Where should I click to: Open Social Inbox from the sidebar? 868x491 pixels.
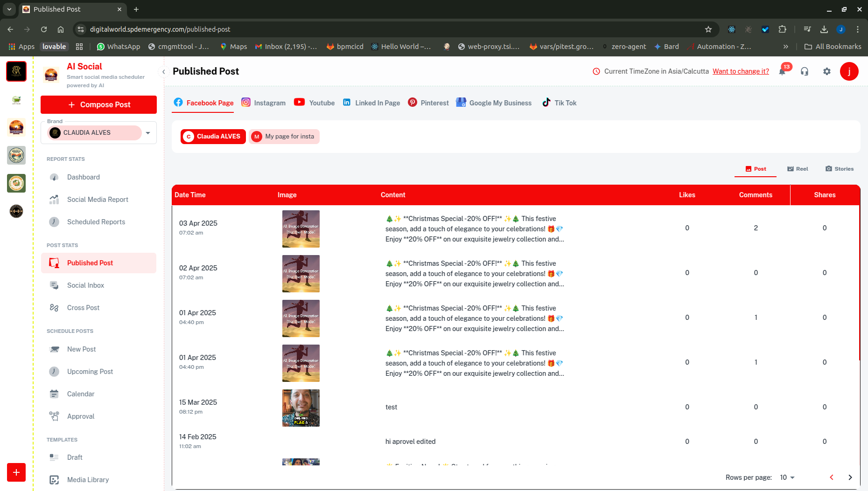coord(85,285)
